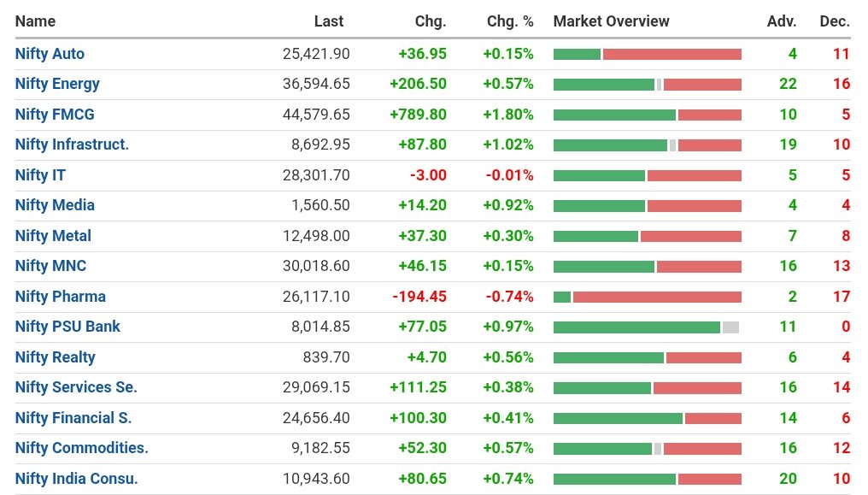Screen dimensions: 868x495
Task: Click the last price 25,421.90
Action: [316, 54]
